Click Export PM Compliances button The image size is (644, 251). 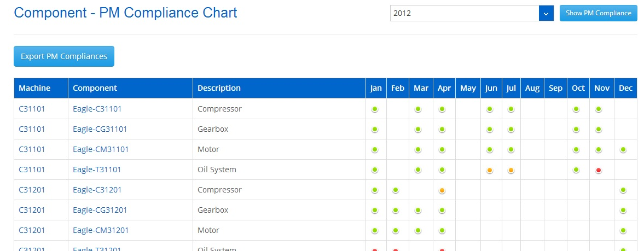[x=64, y=56]
